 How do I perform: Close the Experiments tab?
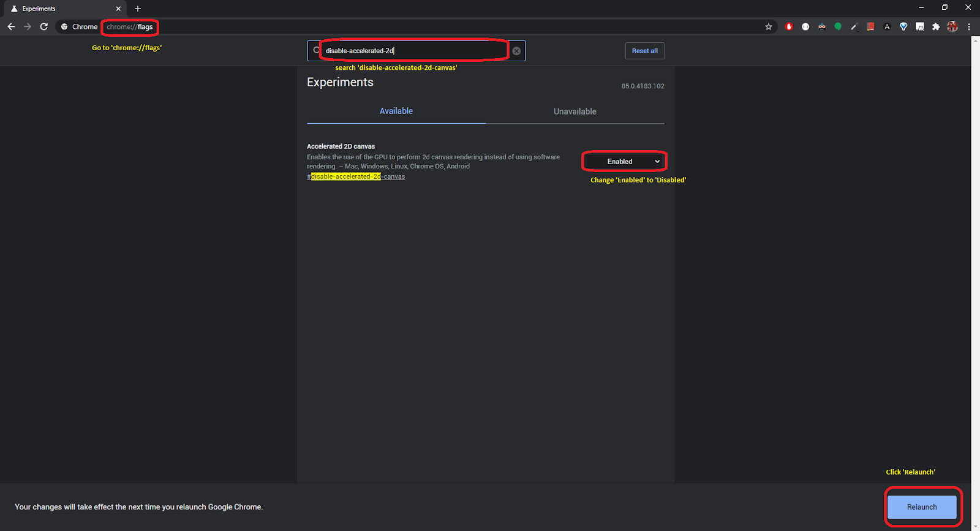coord(118,9)
